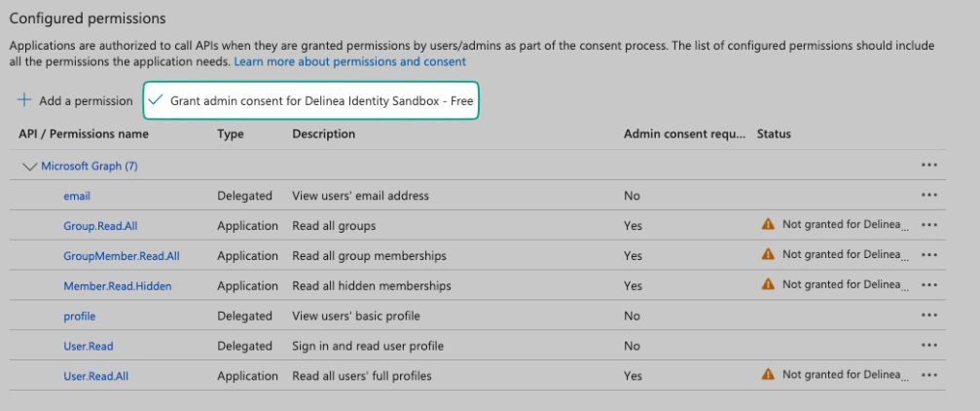
Task: Open ellipsis menu for User.Read.All permission
Action: coord(928,375)
